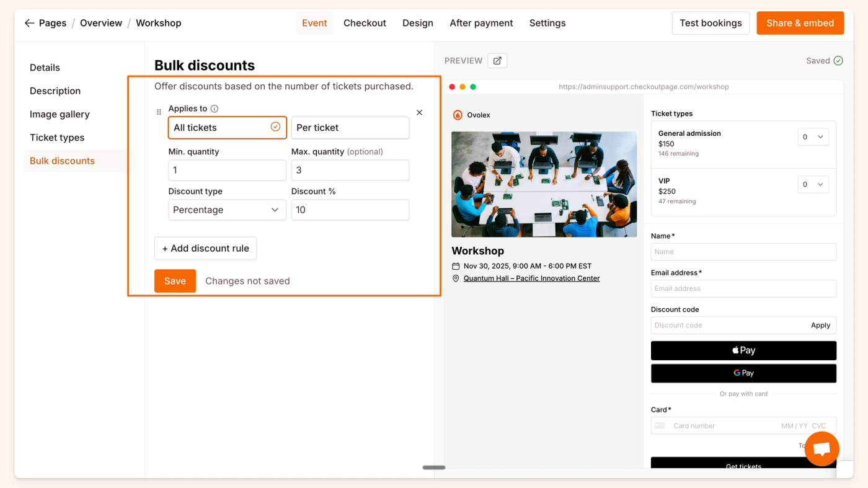Click the 'Ticket types' label in preview

click(x=671, y=113)
